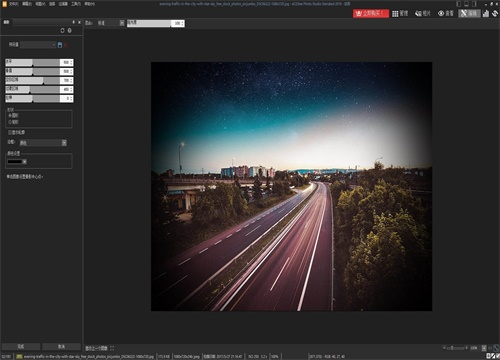This screenshot has width=500, height=360.
Task: Click the spinner on the Horizontal value
Action: [x=71, y=63]
